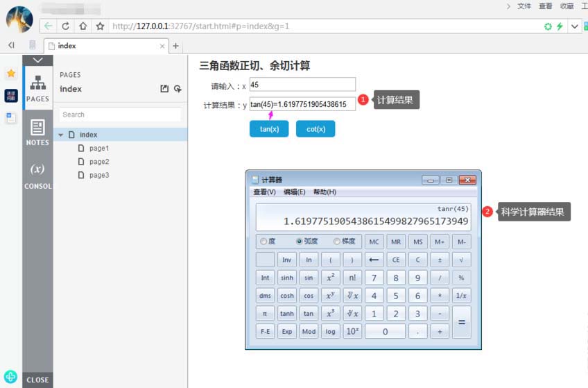
Task: Click the sin button in calculator
Action: pyautogui.click(x=309, y=278)
